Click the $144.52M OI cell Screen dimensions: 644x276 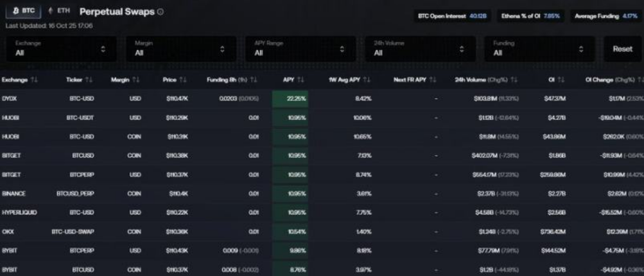pos(553,250)
